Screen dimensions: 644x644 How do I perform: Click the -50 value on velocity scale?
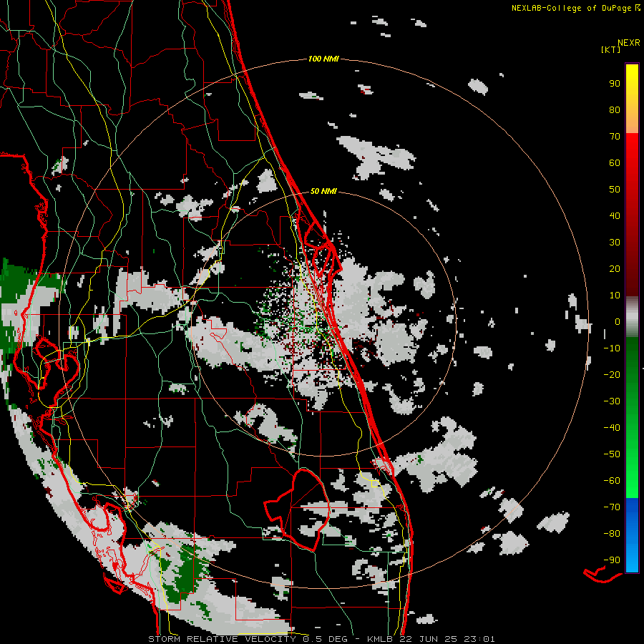click(612, 454)
